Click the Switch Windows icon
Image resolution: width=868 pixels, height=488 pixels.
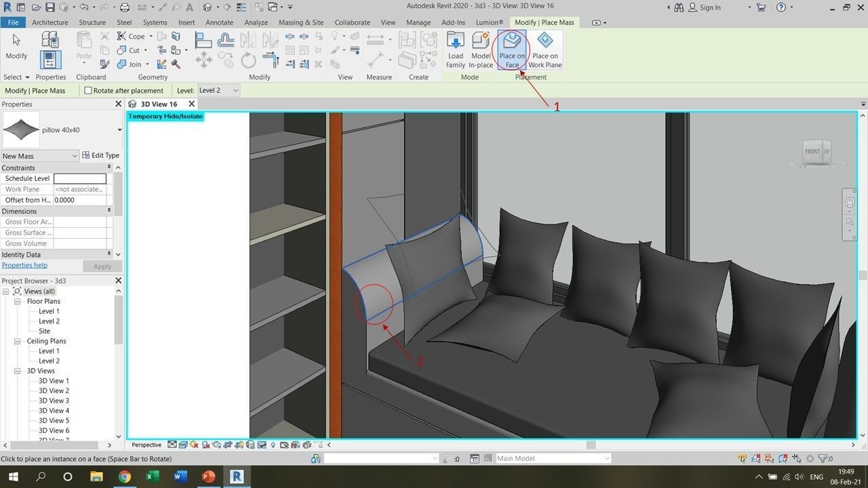coord(273,7)
